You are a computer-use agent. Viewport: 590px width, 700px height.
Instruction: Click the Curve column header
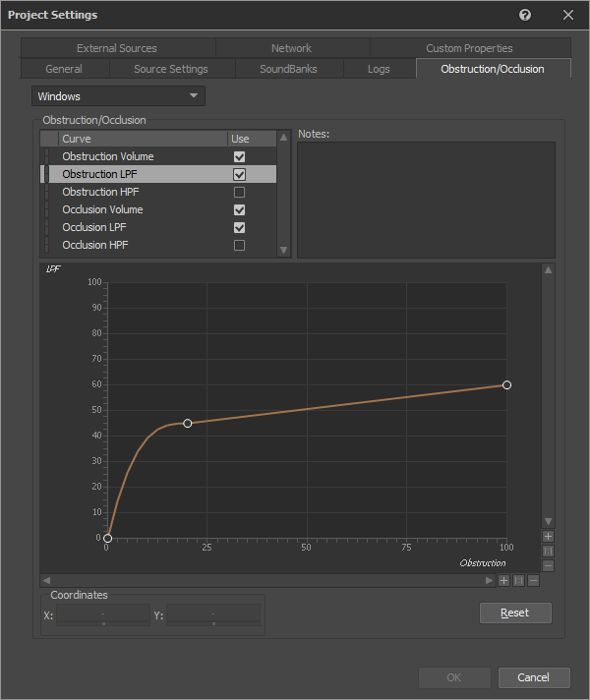(143, 139)
